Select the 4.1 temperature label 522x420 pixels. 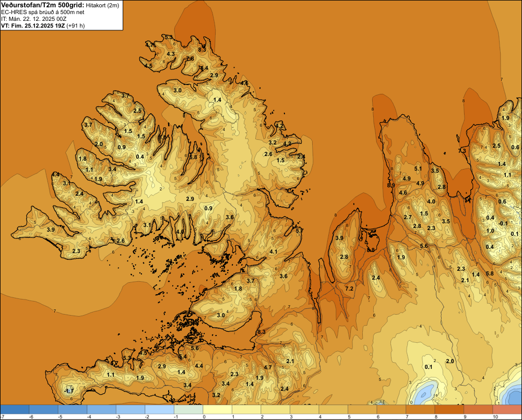pyautogui.click(x=274, y=251)
